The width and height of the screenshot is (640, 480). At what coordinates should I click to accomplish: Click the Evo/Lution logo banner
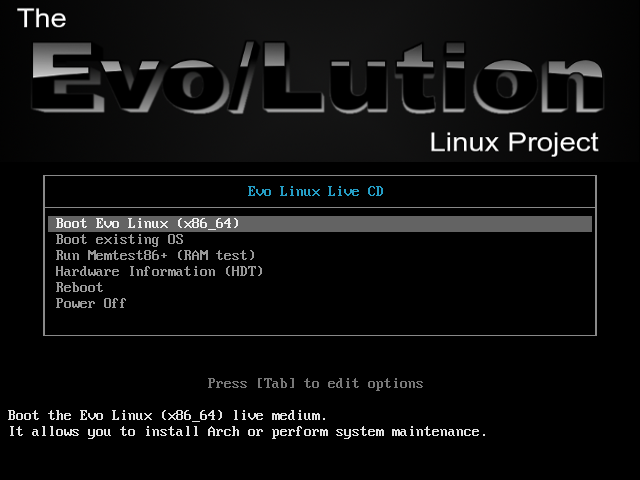click(318, 76)
